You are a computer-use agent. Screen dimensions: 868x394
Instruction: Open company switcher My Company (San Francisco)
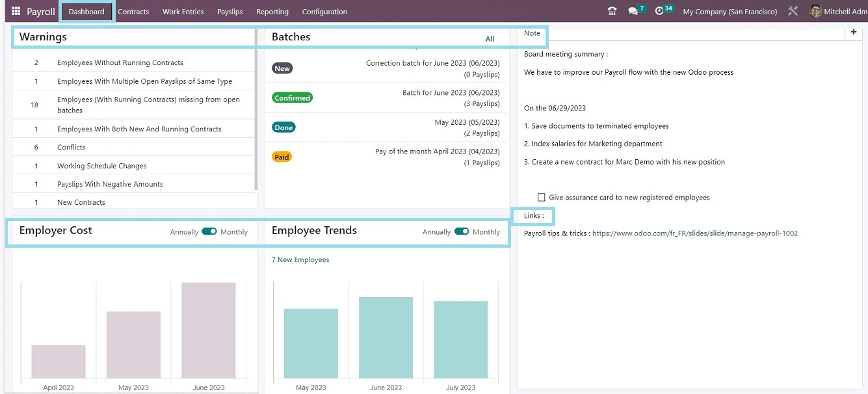tap(730, 12)
